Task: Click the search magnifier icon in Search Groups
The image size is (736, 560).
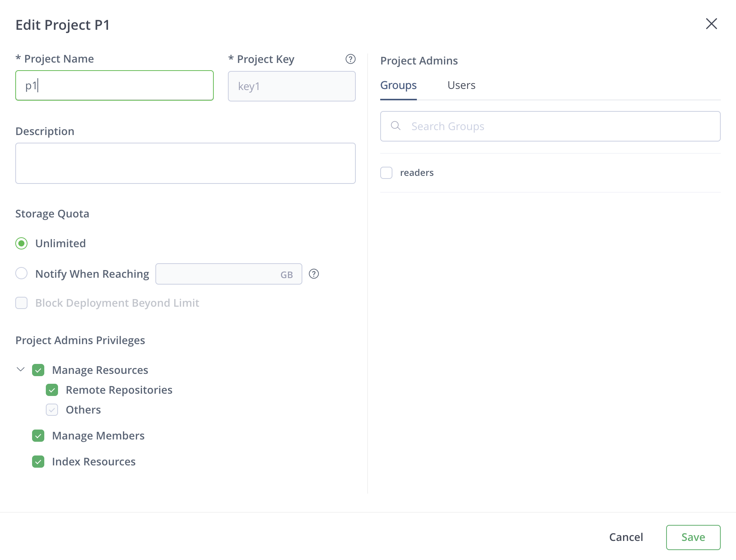Action: 395,126
